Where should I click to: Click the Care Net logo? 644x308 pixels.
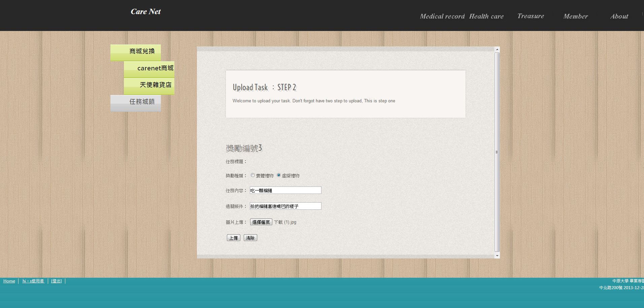145,12
